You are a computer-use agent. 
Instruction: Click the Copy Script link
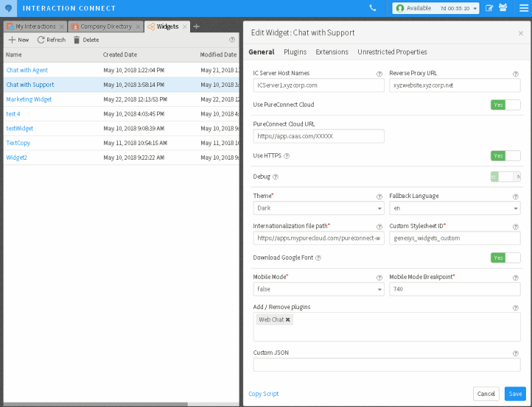(x=264, y=394)
